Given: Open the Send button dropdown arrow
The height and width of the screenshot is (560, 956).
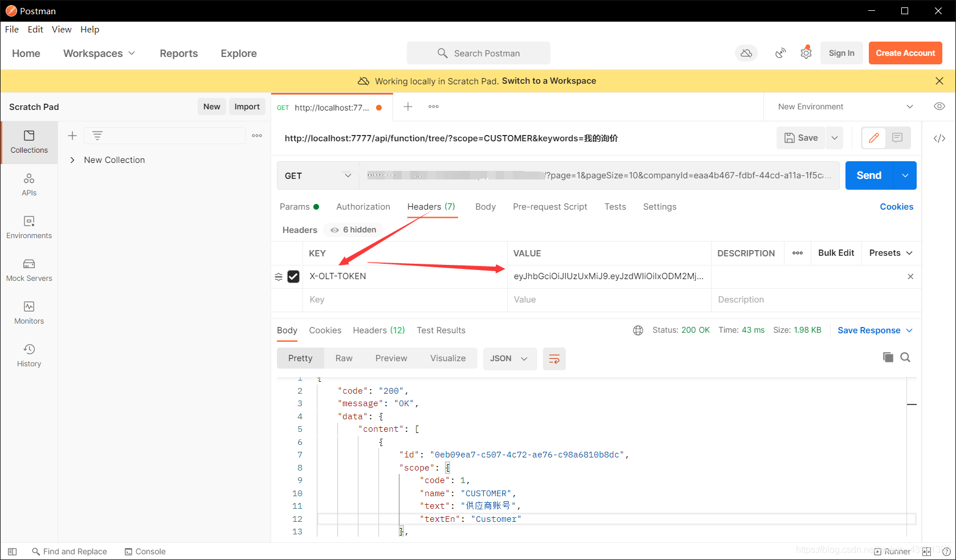Looking at the screenshot, I should (905, 175).
